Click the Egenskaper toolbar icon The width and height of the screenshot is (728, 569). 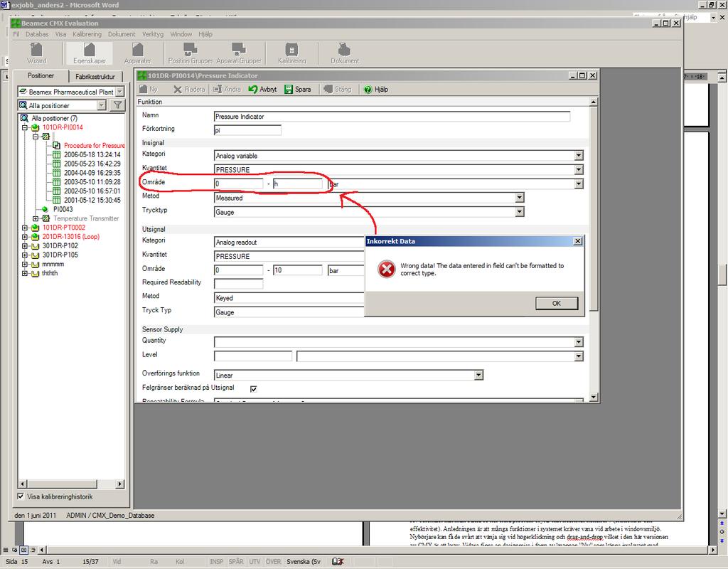tap(89, 53)
